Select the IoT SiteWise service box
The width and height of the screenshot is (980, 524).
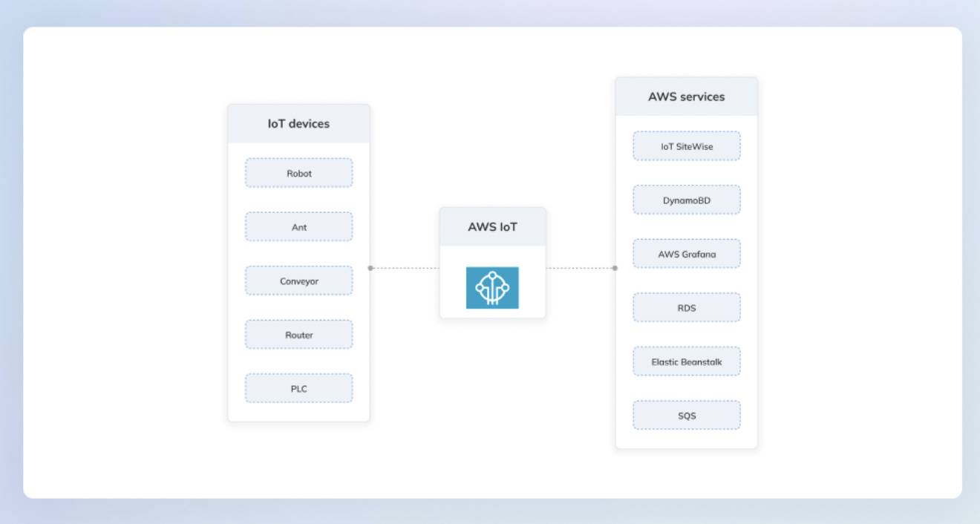click(687, 146)
